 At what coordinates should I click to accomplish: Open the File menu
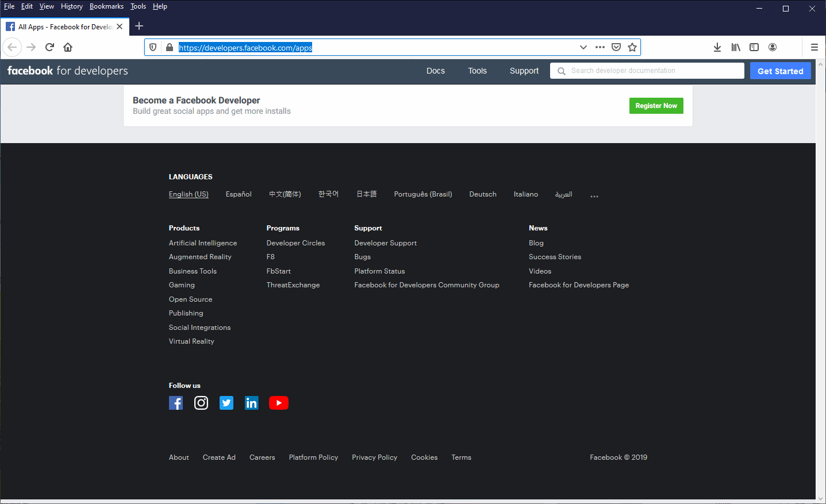point(9,6)
